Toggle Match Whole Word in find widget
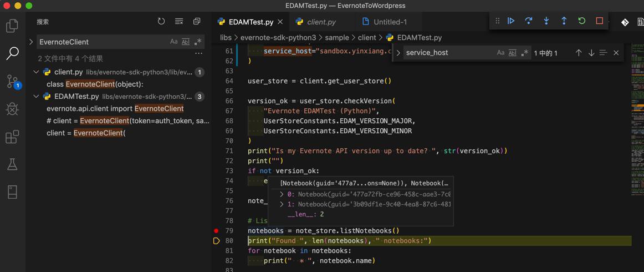644x272 pixels. (512, 53)
